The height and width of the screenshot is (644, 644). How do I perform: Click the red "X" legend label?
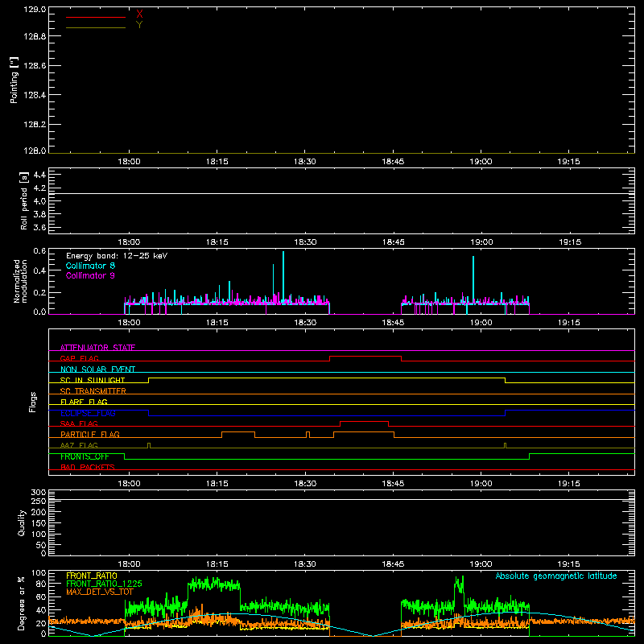point(139,14)
